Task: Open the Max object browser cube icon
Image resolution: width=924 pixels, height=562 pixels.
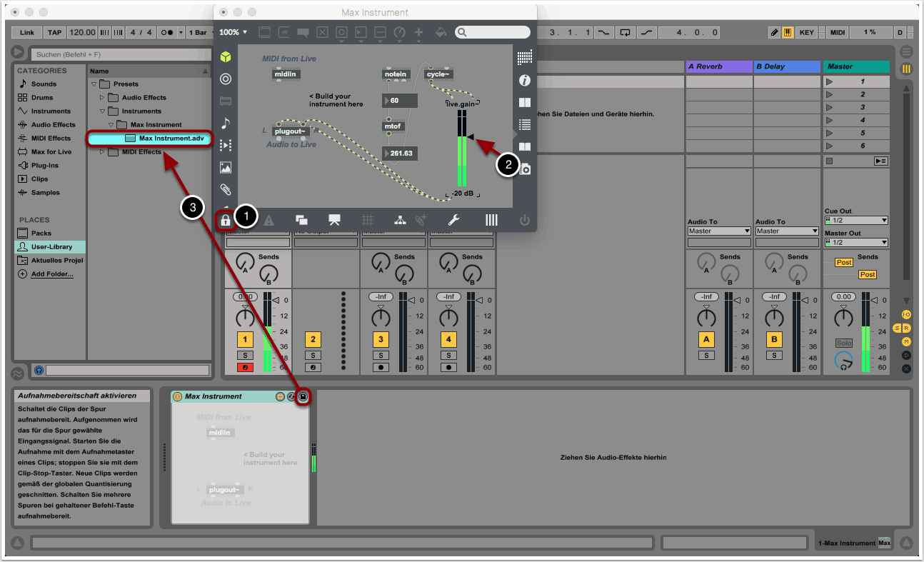Action: tap(226, 57)
